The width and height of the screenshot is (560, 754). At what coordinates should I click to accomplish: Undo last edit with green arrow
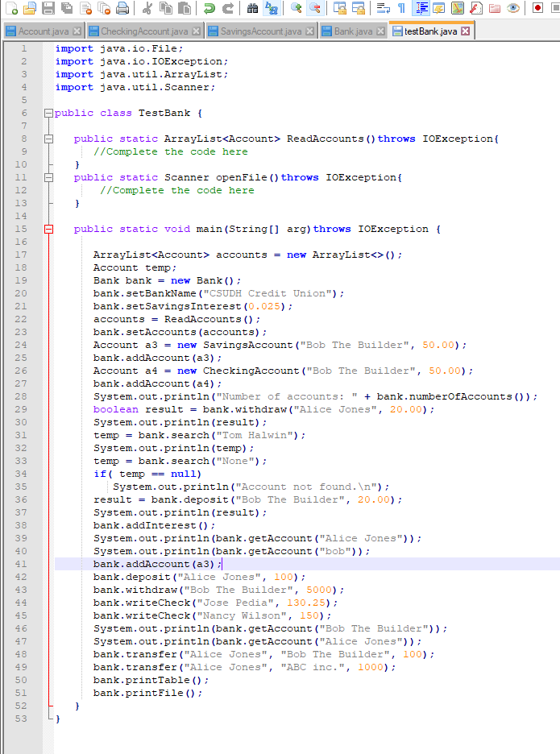[x=209, y=8]
